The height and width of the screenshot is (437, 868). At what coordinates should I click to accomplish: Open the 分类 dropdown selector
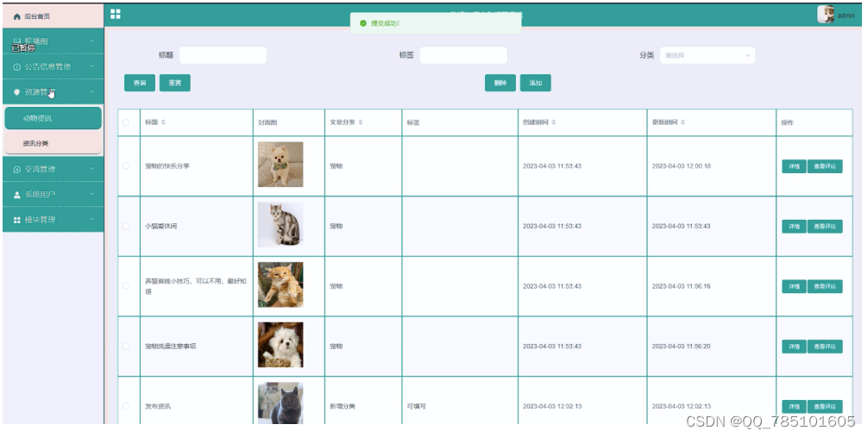(708, 55)
